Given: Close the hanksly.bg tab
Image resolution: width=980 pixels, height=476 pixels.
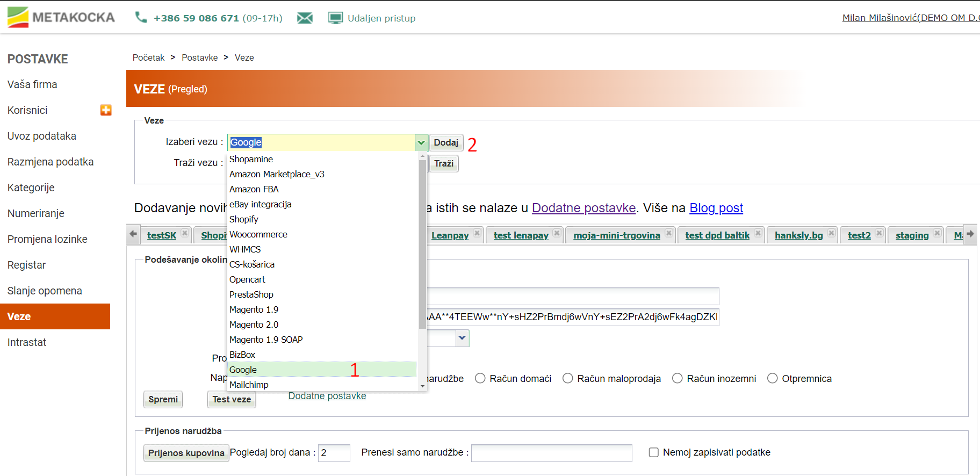Looking at the screenshot, I should point(831,233).
